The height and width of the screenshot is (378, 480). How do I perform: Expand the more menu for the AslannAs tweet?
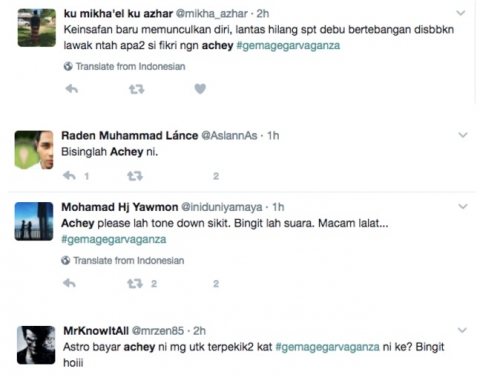pos(463,135)
